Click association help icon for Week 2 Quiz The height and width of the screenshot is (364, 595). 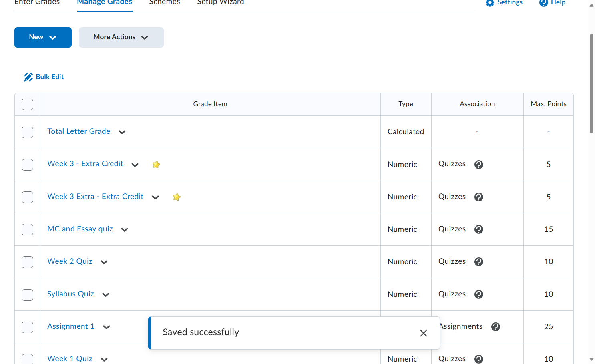pyautogui.click(x=479, y=262)
